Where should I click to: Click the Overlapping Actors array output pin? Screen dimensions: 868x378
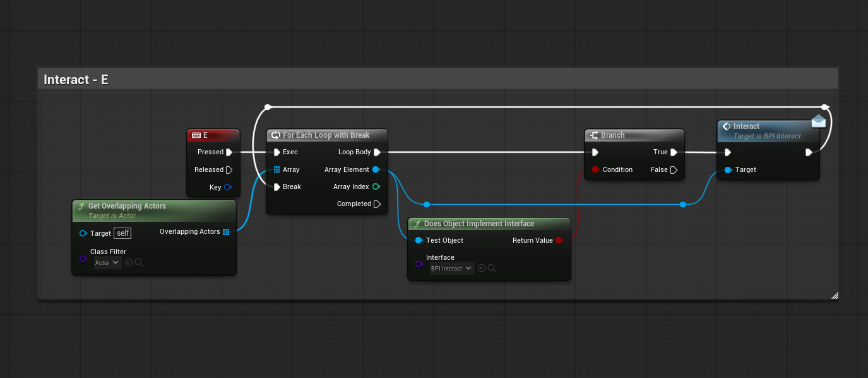pos(226,232)
